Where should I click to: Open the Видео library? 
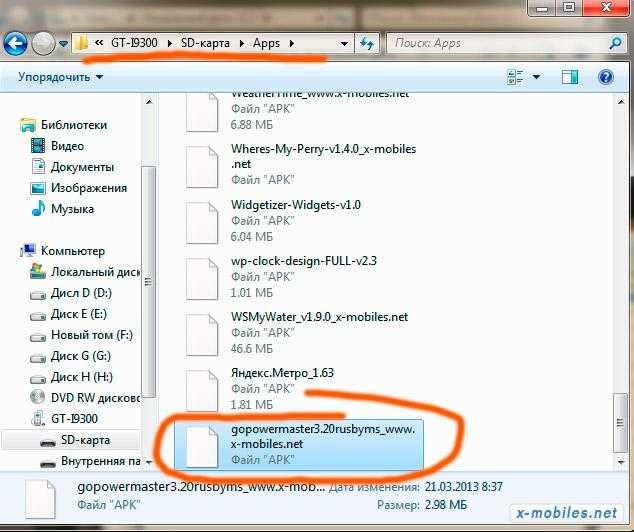click(x=67, y=146)
